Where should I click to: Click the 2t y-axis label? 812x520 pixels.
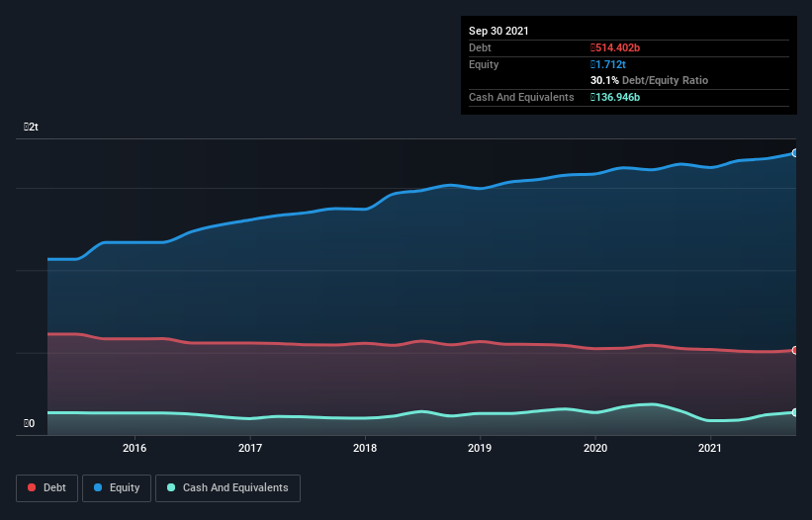31,127
